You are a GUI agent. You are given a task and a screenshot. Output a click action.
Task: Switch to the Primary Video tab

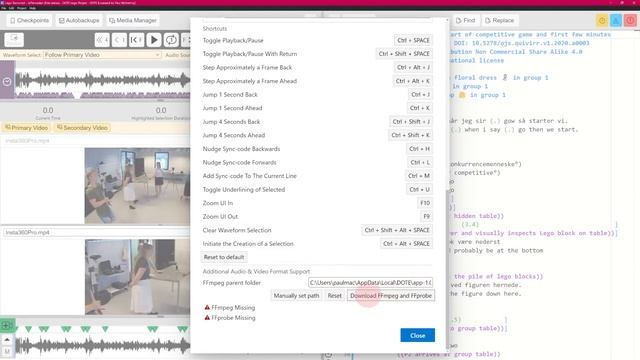27,128
